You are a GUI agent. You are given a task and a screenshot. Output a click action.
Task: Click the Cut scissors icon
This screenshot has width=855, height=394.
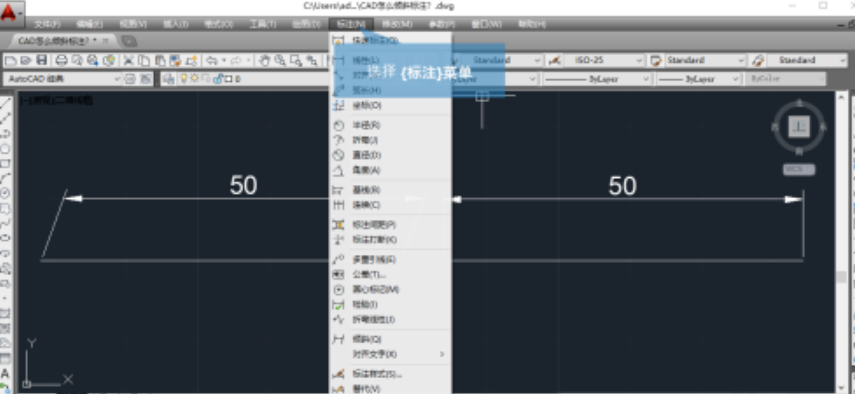tap(129, 60)
